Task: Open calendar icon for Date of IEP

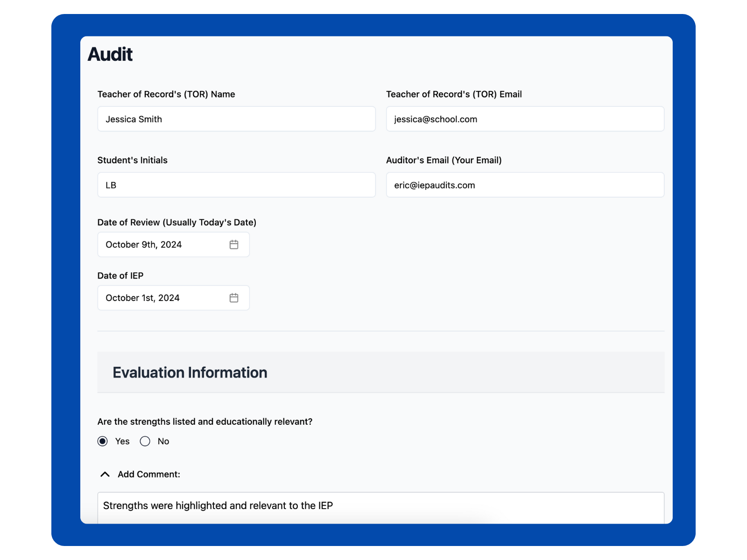Action: [234, 298]
